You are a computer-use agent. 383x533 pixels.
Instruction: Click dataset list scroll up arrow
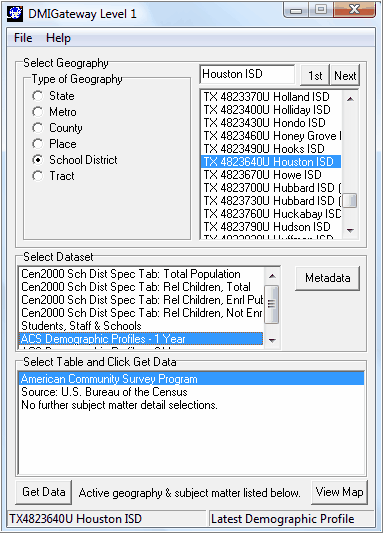pyautogui.click(x=272, y=276)
